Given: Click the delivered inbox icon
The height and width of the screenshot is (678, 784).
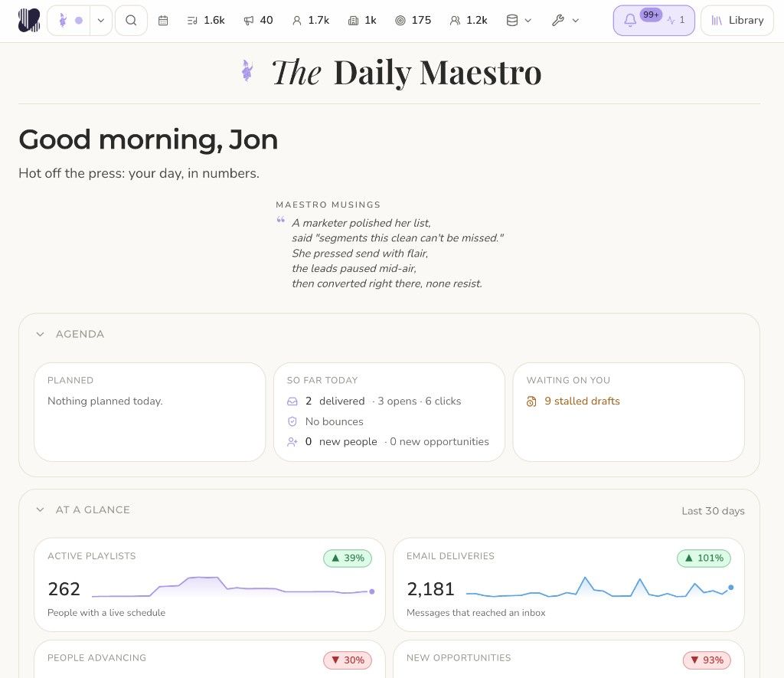Looking at the screenshot, I should point(292,401).
